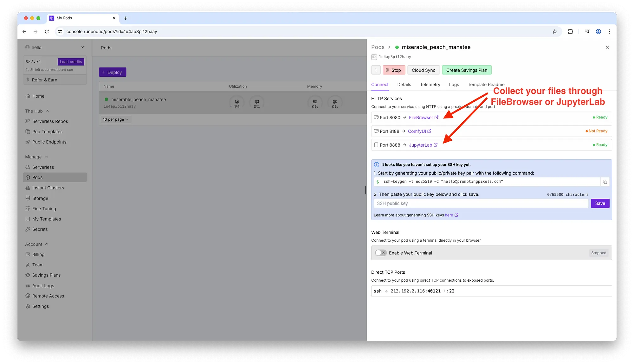Image resolution: width=634 pixels, height=364 pixels.
Task: Expand the 10 per page dropdown
Action: [x=116, y=119]
